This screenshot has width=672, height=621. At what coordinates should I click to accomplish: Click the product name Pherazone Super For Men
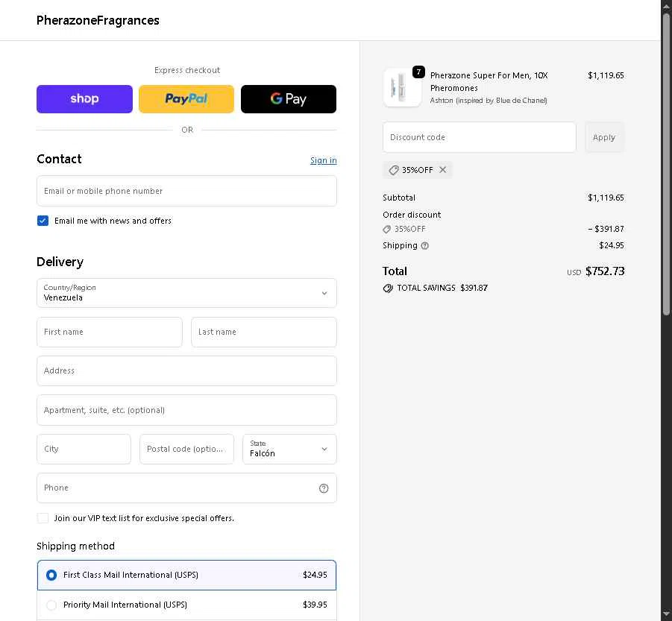pyautogui.click(x=489, y=81)
